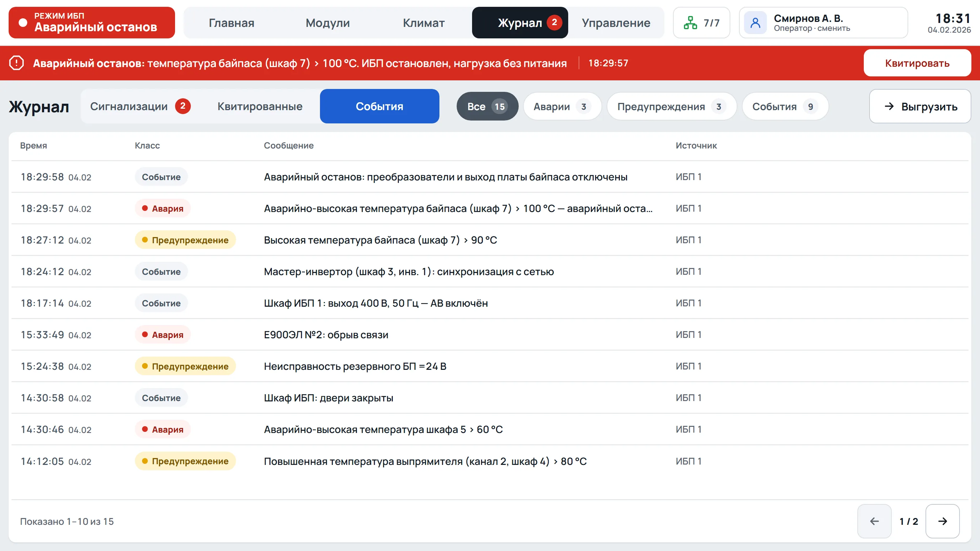
Task: Click the Авария tag at 18:29:57
Action: point(162,208)
